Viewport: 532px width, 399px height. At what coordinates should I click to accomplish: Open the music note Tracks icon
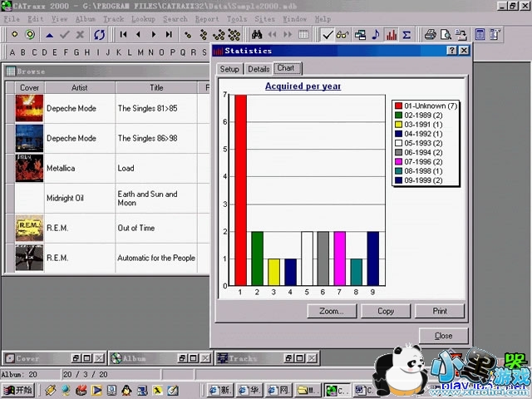[377, 35]
